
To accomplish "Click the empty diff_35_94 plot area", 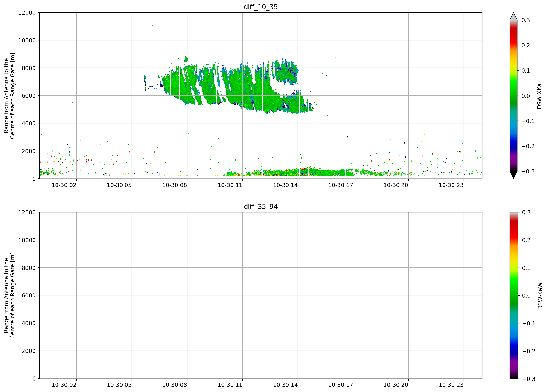I will click(261, 295).
